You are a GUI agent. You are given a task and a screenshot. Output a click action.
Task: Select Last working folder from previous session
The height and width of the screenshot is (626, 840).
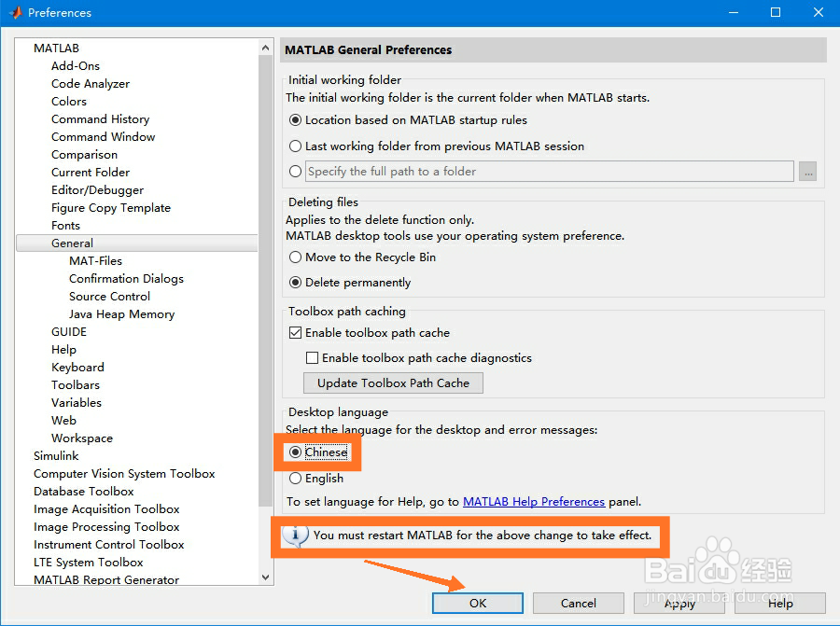(295, 146)
